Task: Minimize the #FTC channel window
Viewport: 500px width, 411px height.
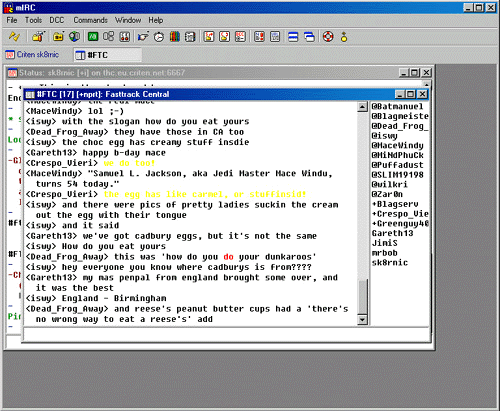Action: point(400,94)
